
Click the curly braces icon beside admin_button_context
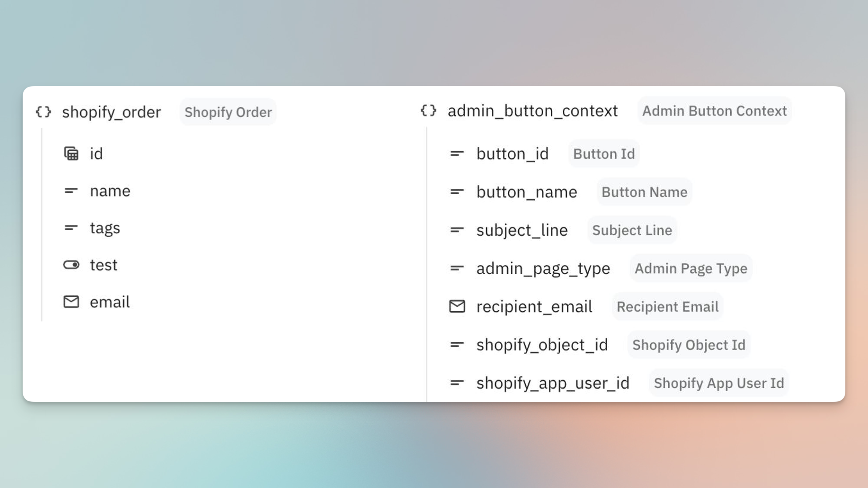click(429, 111)
